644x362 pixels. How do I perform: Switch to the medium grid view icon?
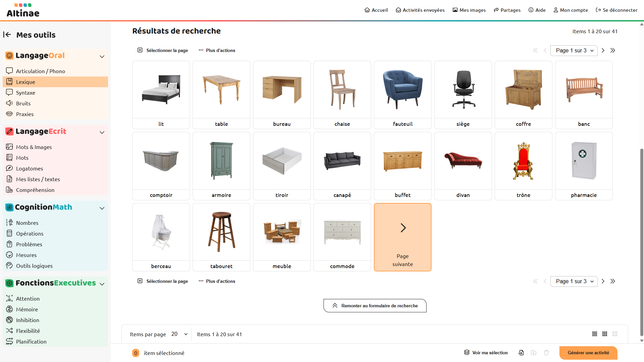pos(605,334)
